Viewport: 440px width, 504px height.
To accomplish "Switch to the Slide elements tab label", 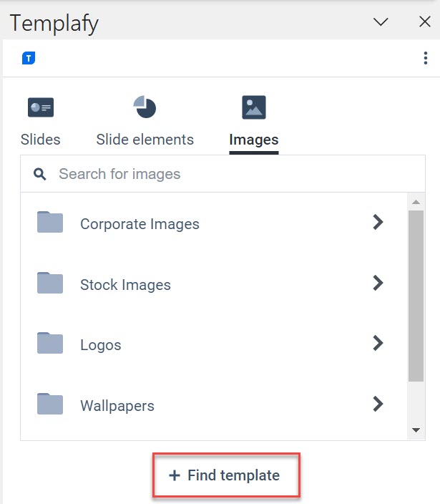I will (x=145, y=140).
